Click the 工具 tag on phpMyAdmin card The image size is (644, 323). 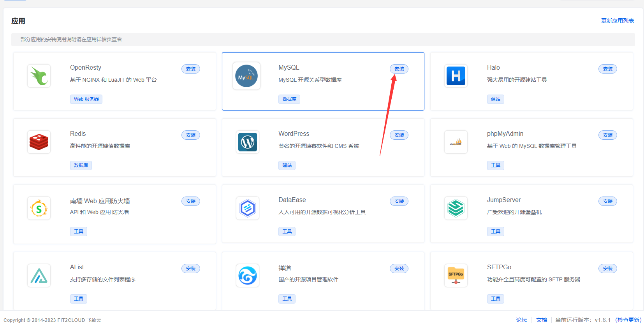coord(496,165)
